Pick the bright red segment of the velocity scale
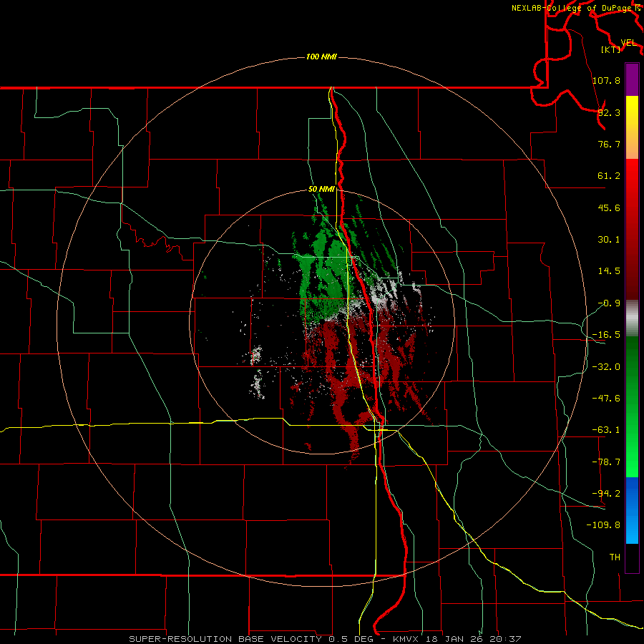644x644 pixels. 632,229
